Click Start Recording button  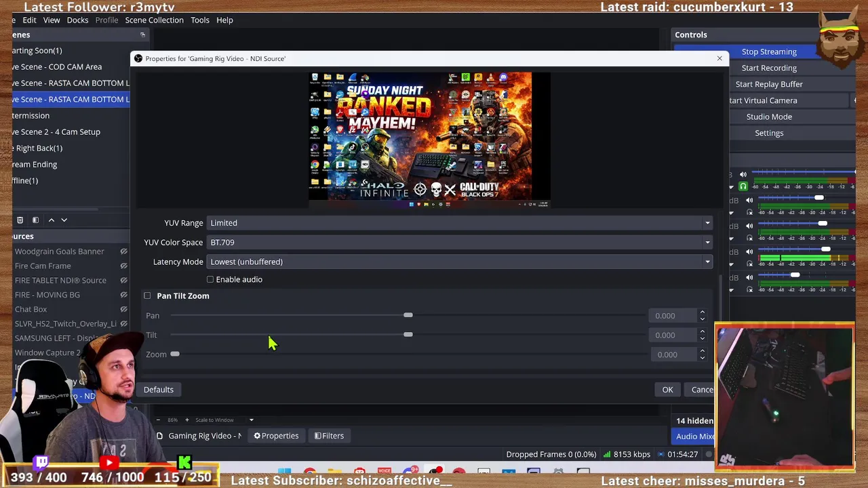[x=769, y=68]
